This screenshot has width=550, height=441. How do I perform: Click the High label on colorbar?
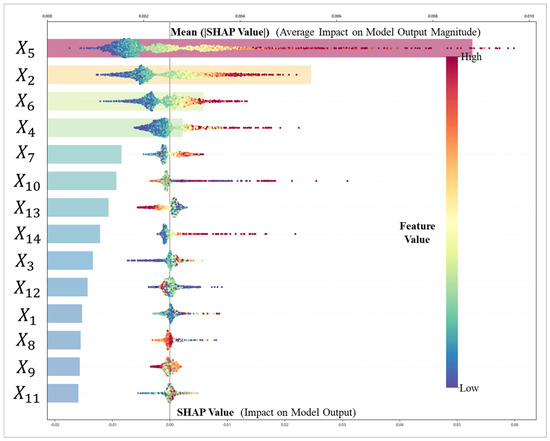click(471, 56)
